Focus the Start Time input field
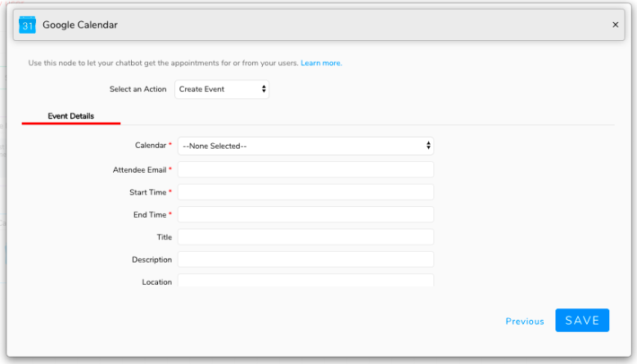 (305, 192)
